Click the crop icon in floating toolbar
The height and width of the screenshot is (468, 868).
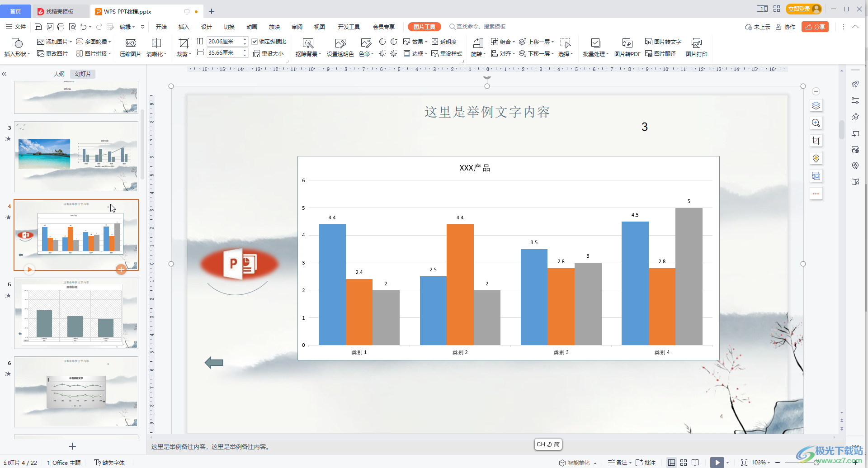816,141
